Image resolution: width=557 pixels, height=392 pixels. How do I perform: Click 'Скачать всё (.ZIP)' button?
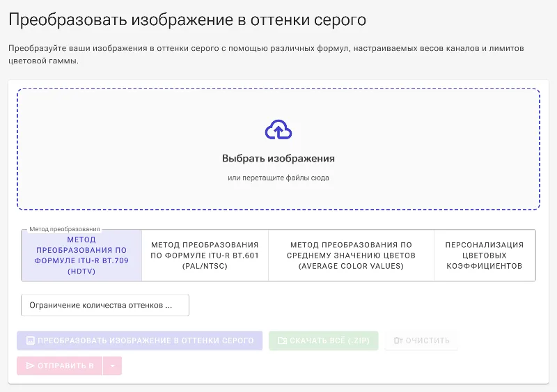tap(323, 340)
